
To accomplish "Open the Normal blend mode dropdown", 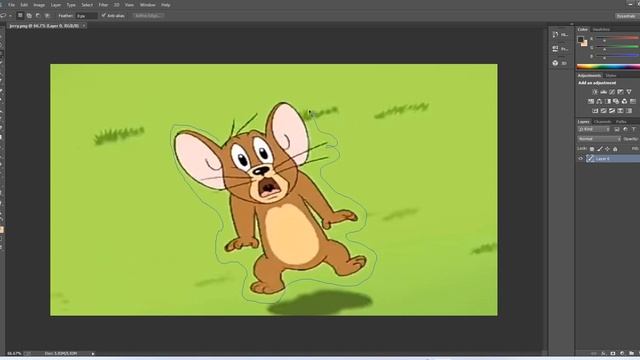I will click(x=599, y=139).
